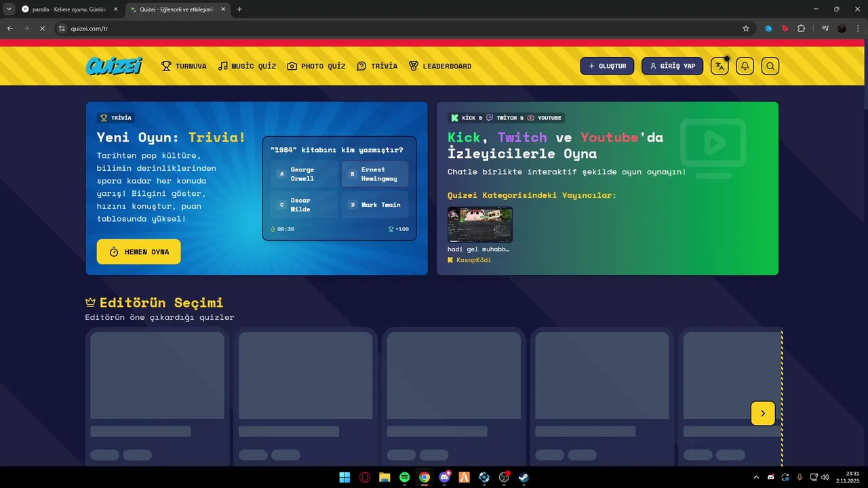The height and width of the screenshot is (488, 868).
Task: Open File Explorer from the taskbar
Action: coord(384,477)
